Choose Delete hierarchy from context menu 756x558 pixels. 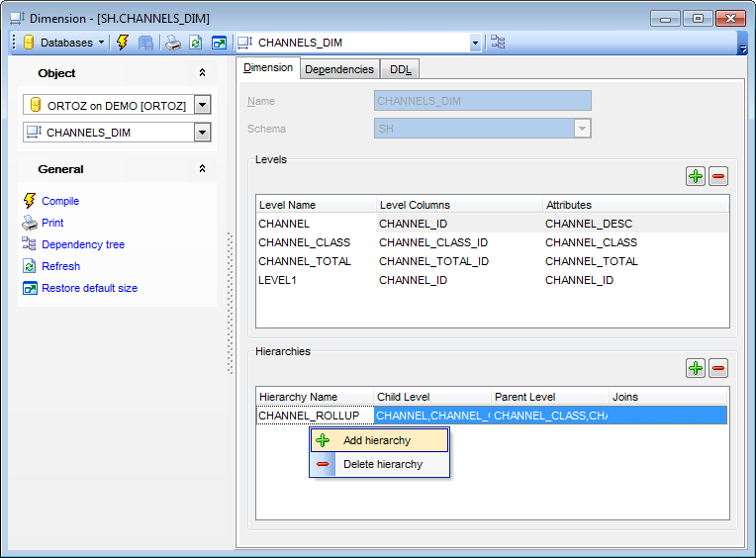tap(382, 464)
